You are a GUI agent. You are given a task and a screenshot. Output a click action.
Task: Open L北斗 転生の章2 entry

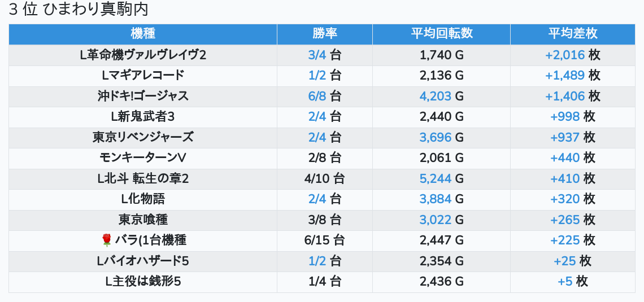point(143,179)
